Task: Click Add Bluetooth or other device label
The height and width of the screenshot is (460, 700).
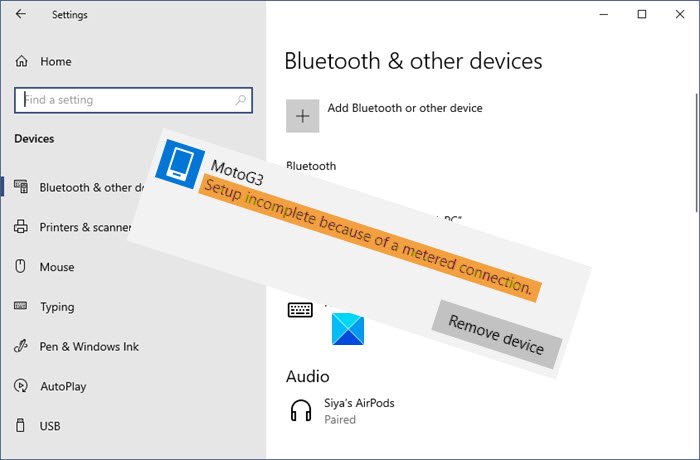Action: pos(405,108)
